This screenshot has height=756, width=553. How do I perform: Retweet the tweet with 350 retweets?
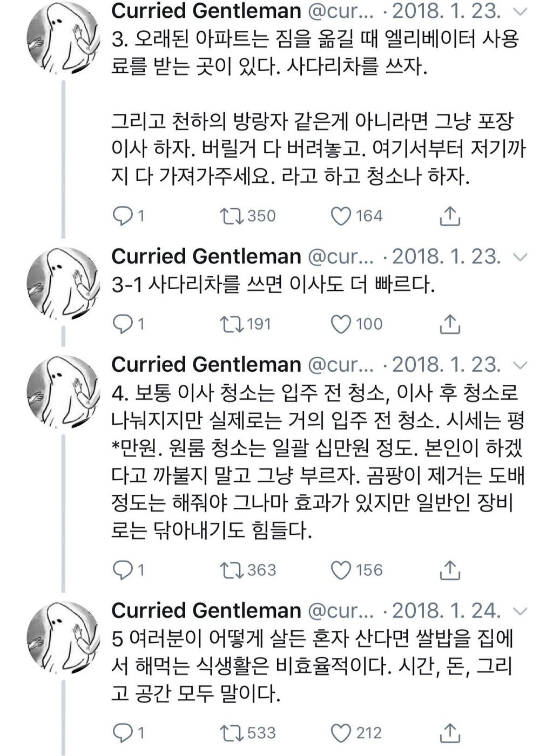click(231, 216)
